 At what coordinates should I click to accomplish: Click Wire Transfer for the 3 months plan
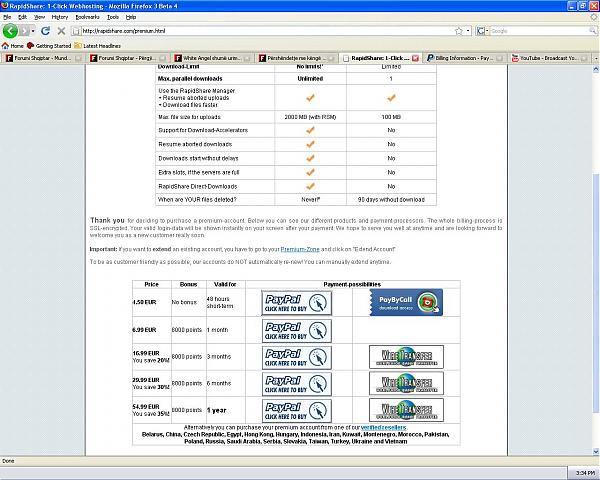click(406, 357)
